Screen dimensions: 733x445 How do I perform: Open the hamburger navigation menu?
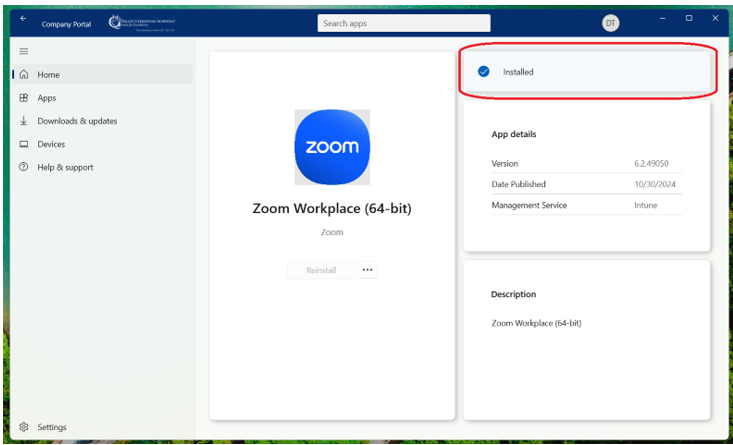click(x=24, y=51)
